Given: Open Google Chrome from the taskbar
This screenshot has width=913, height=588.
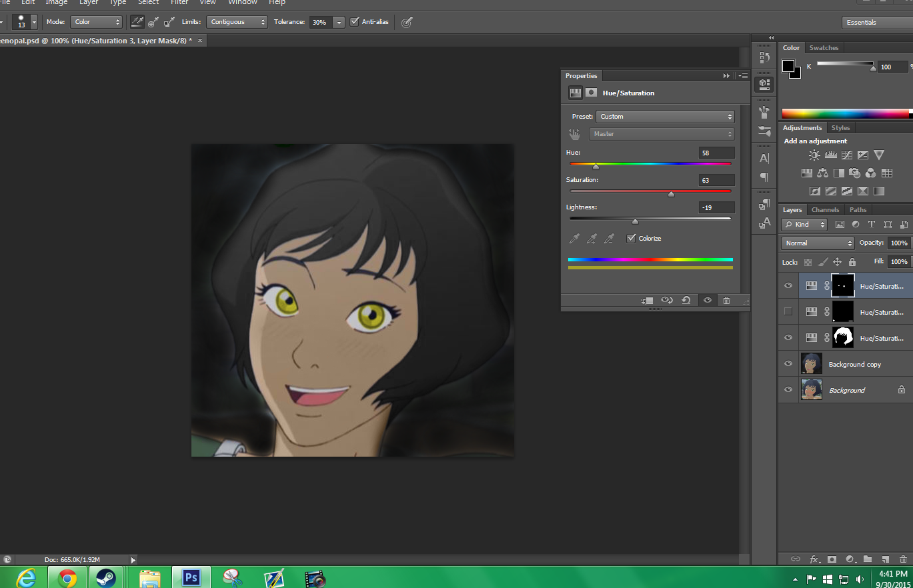Looking at the screenshot, I should click(x=67, y=577).
